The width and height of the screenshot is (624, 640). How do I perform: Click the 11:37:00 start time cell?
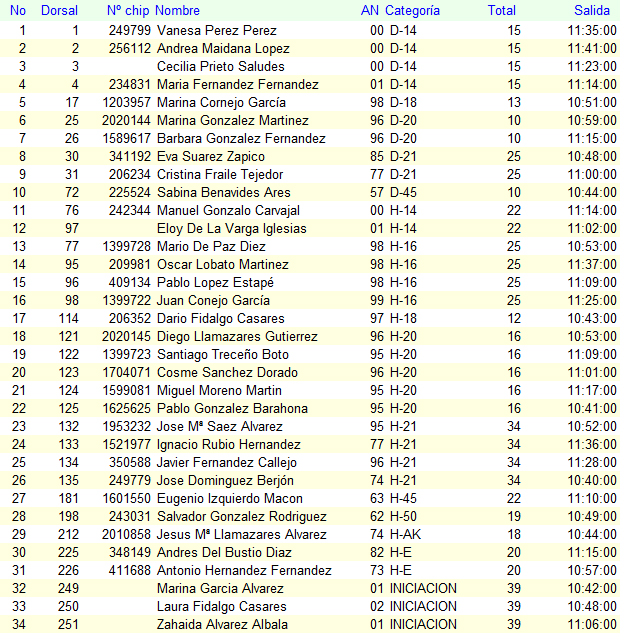coord(592,265)
